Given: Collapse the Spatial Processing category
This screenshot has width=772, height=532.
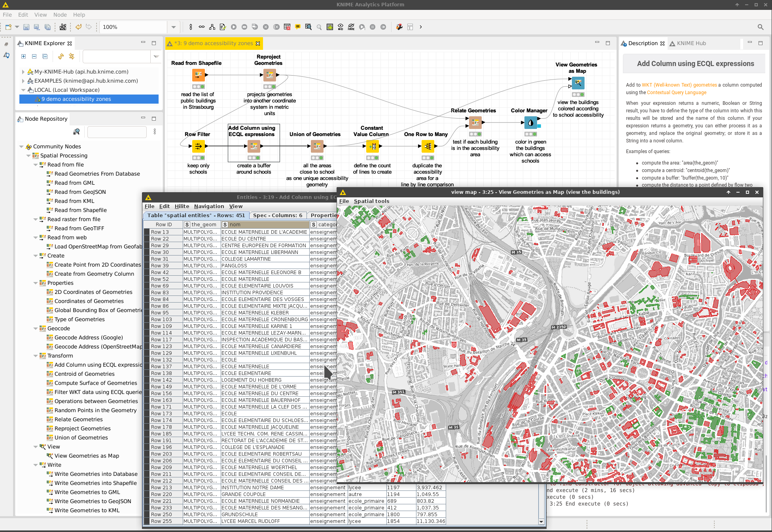Looking at the screenshot, I should (28, 155).
